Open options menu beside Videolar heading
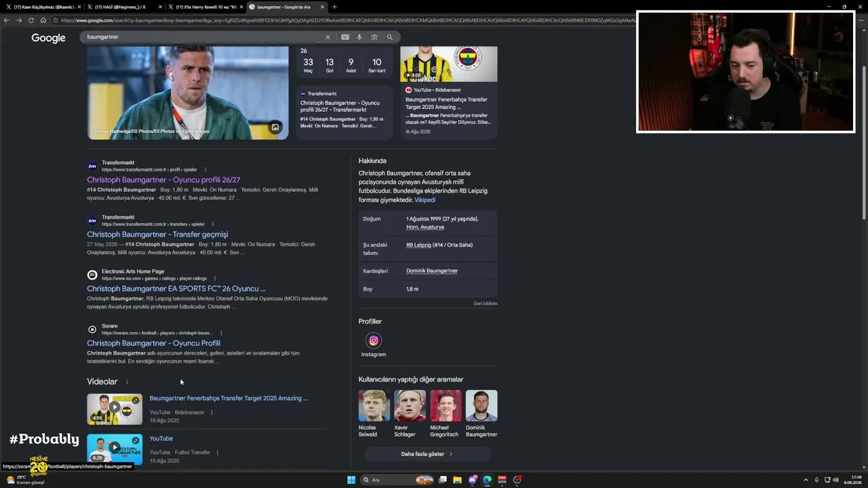This screenshot has height=488, width=868. coord(127,382)
